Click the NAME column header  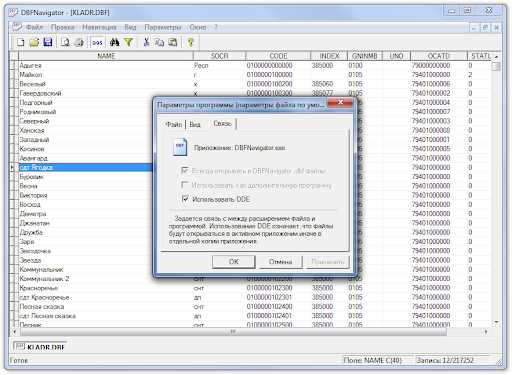(106, 56)
